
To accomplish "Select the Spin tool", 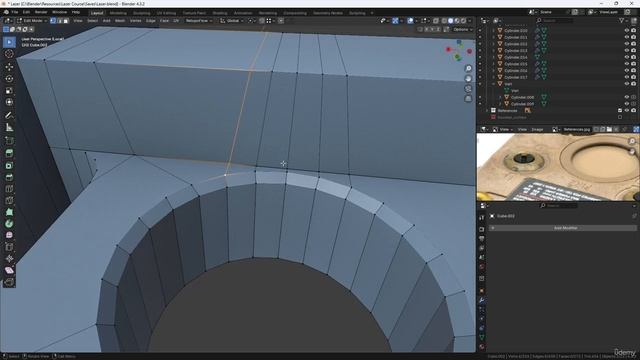I will coord(9,224).
